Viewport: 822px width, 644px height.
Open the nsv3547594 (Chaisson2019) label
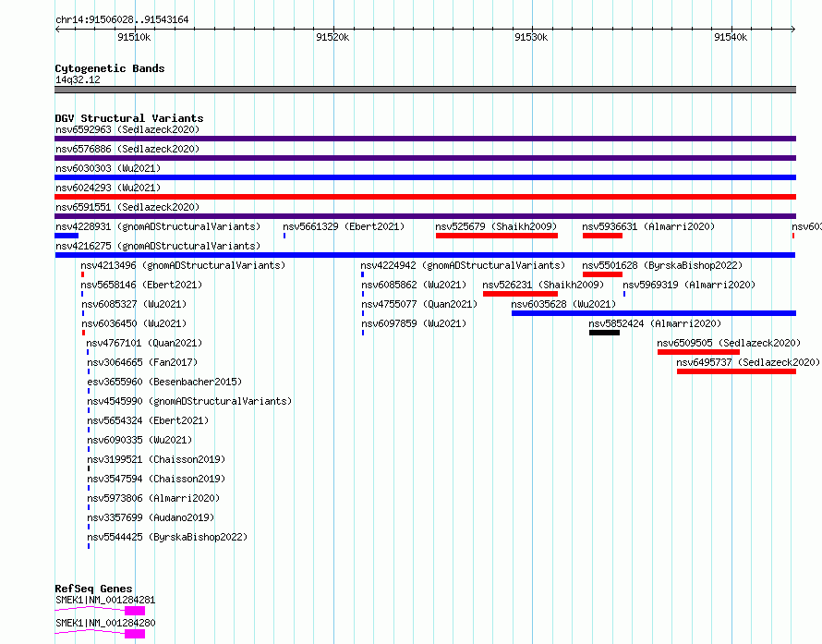156,479
